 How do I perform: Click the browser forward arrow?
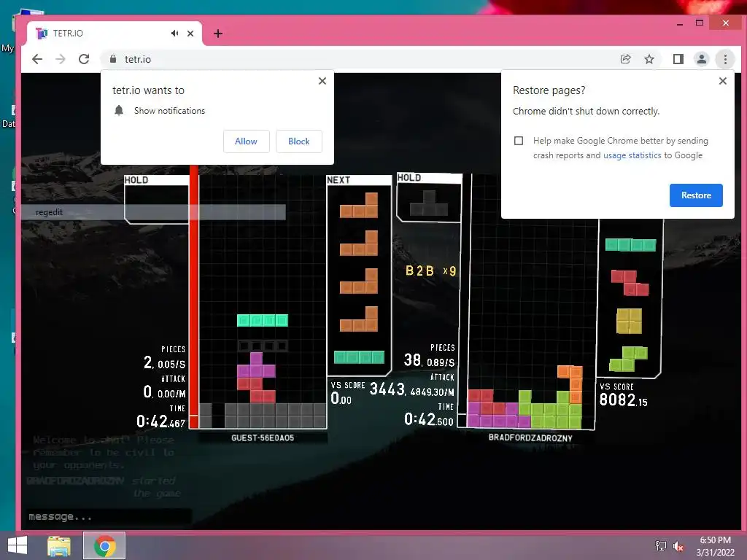(61, 59)
